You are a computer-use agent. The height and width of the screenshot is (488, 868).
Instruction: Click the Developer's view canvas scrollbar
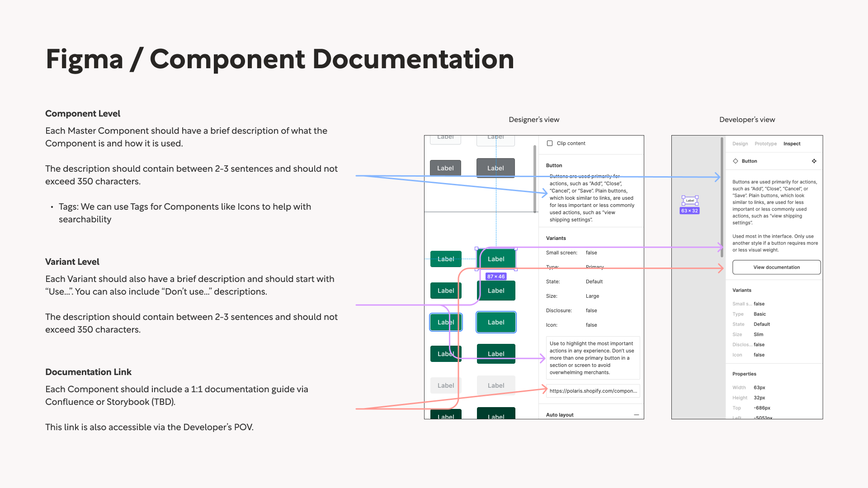(x=722, y=197)
